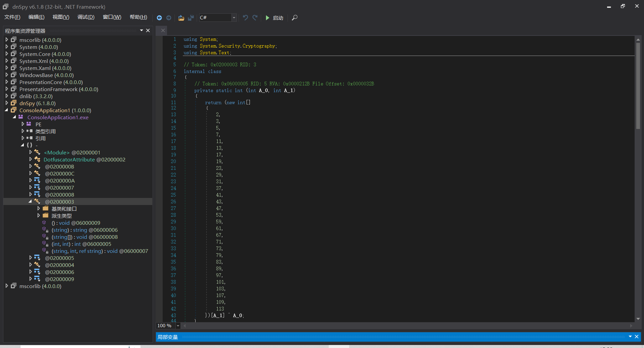Screen dimensions: 644x348
Task: Open the 视图(V) menu
Action: coord(61,17)
